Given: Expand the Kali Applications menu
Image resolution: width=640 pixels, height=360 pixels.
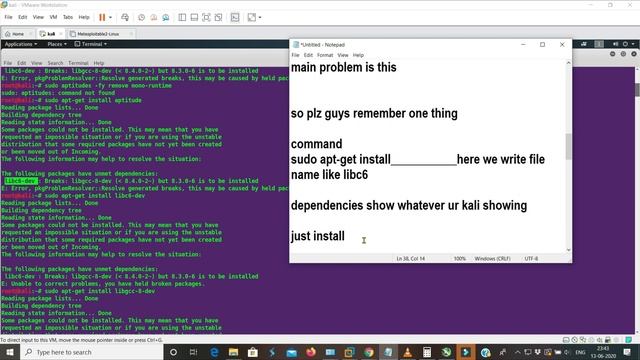Looking at the screenshot, I should coord(21,44).
